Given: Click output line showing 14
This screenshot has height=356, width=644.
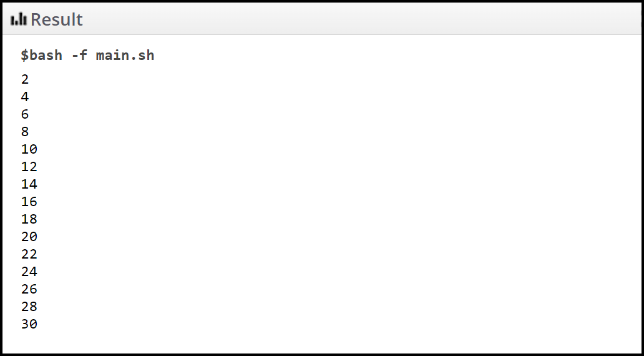Looking at the screenshot, I should (29, 184).
